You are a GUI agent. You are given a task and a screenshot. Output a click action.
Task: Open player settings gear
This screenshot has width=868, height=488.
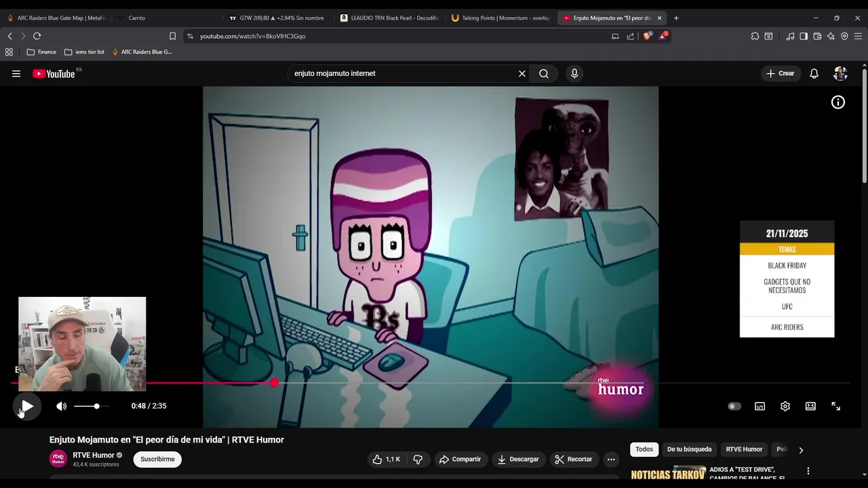point(785,406)
